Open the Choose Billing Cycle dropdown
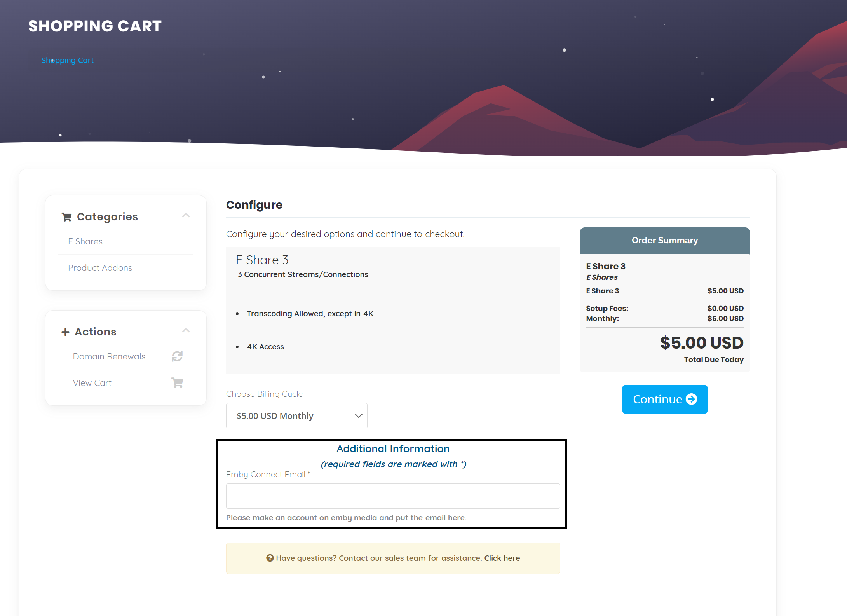847x616 pixels. [x=296, y=416]
